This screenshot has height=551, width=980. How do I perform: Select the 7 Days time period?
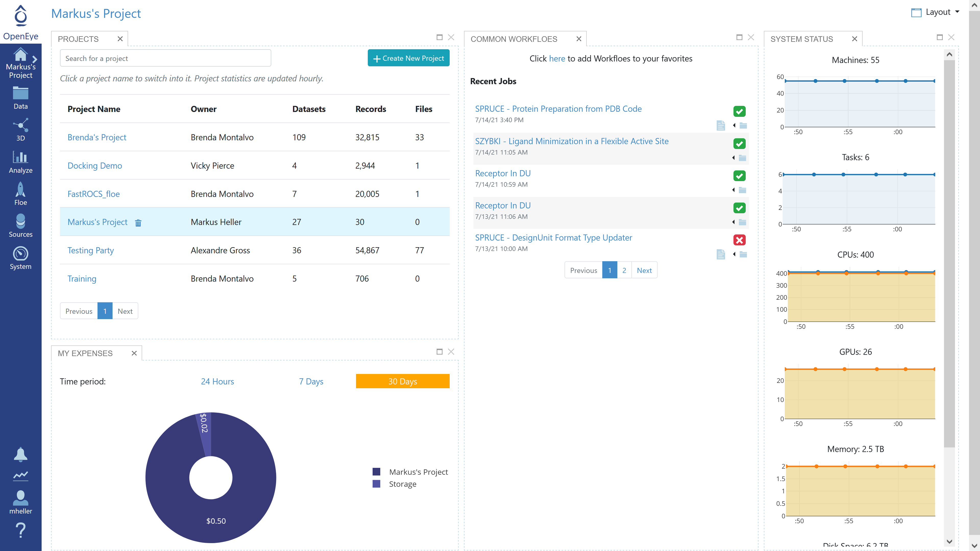pyautogui.click(x=311, y=381)
